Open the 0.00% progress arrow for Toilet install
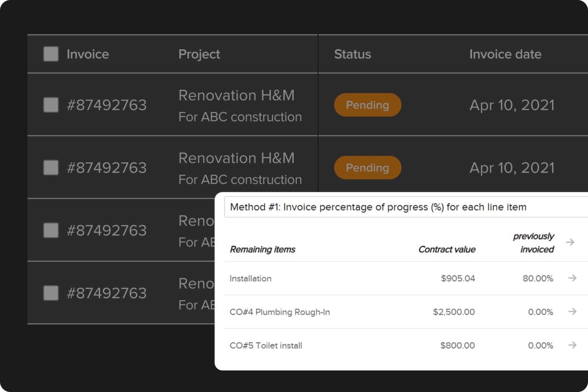The image size is (588, 392). click(572, 345)
